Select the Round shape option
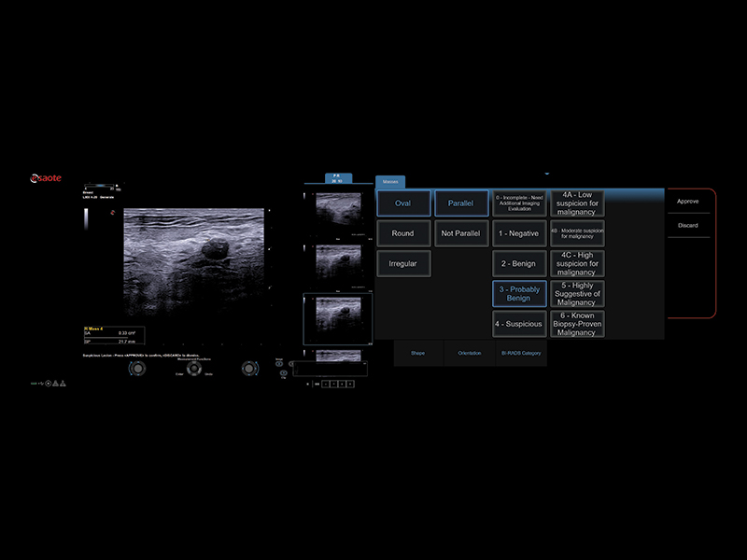The image size is (747, 560). coord(402,233)
